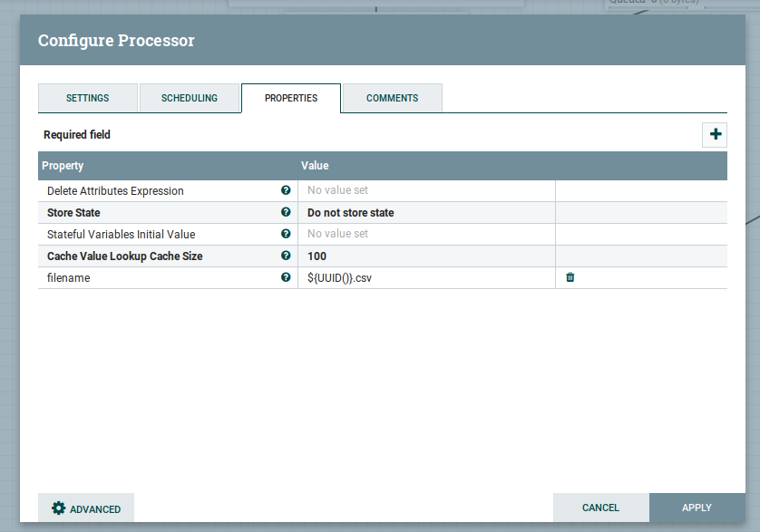Go to the Comments tab
Image resolution: width=760 pixels, height=532 pixels.
pos(393,98)
